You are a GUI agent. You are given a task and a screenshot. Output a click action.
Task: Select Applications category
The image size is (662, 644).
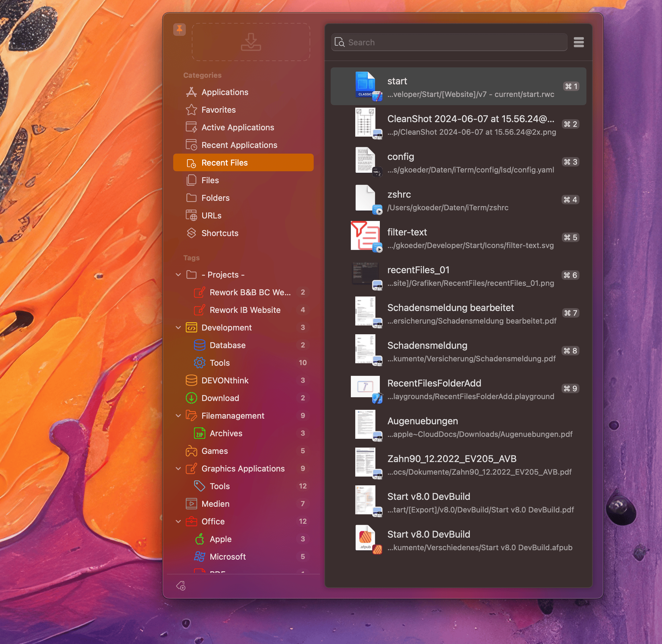click(243, 92)
